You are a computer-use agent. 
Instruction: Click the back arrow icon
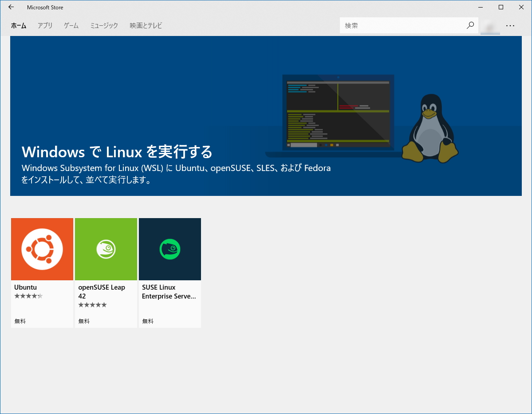point(11,7)
